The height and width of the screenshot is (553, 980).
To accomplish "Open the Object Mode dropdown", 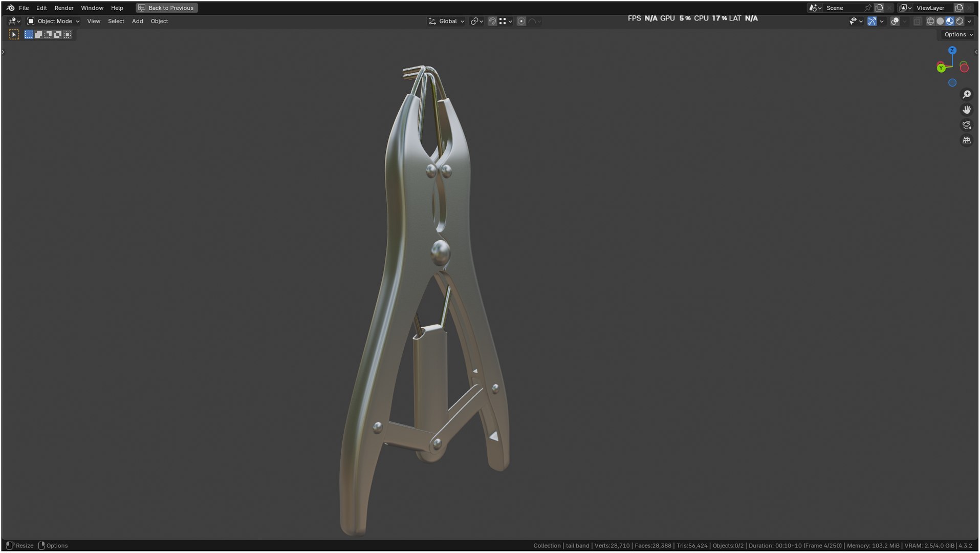I will pyautogui.click(x=53, y=21).
